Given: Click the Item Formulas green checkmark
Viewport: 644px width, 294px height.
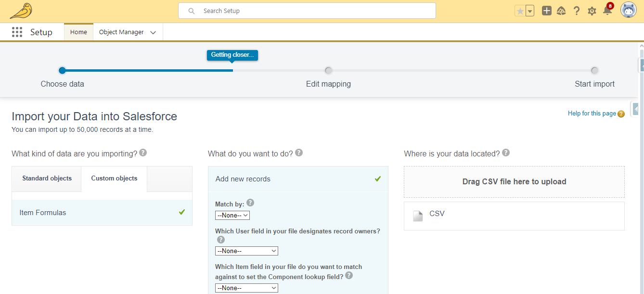Looking at the screenshot, I should pyautogui.click(x=181, y=212).
